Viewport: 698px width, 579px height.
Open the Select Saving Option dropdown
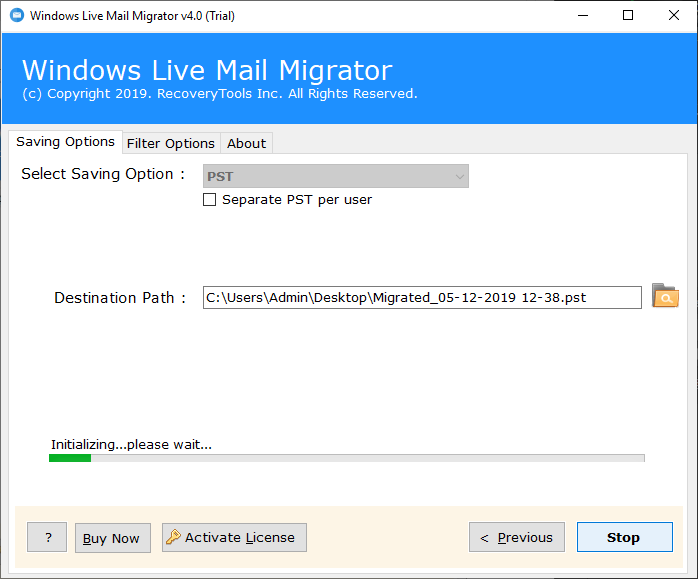[x=336, y=176]
